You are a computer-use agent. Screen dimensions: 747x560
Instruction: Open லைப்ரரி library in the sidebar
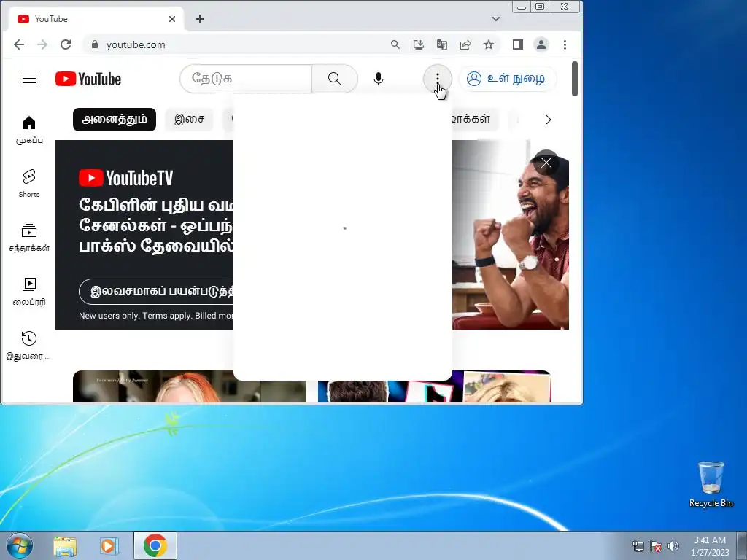tap(29, 292)
